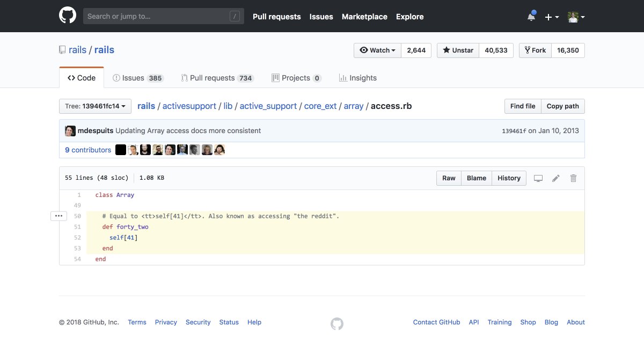Image resolution: width=644 pixels, height=358 pixels.
Task: Go to activesupport in breadcrumb
Action: click(x=189, y=106)
